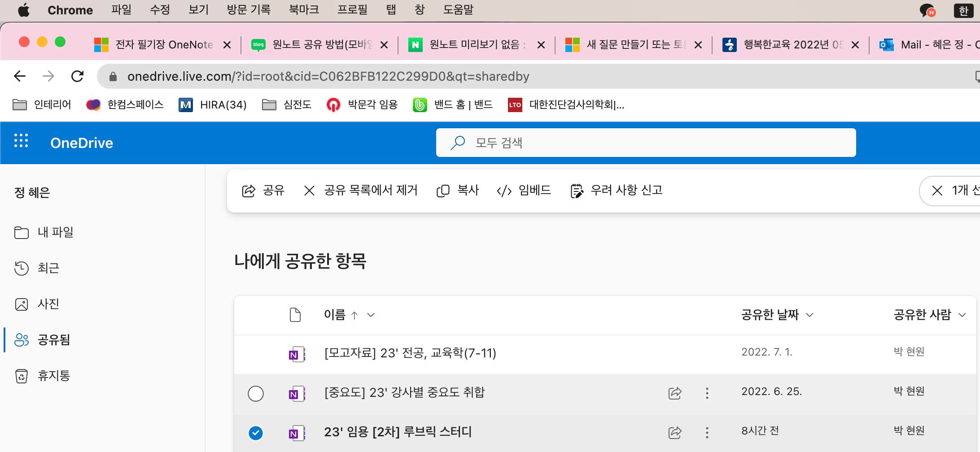Click the 공유 목록에서 제거 button

361,191
